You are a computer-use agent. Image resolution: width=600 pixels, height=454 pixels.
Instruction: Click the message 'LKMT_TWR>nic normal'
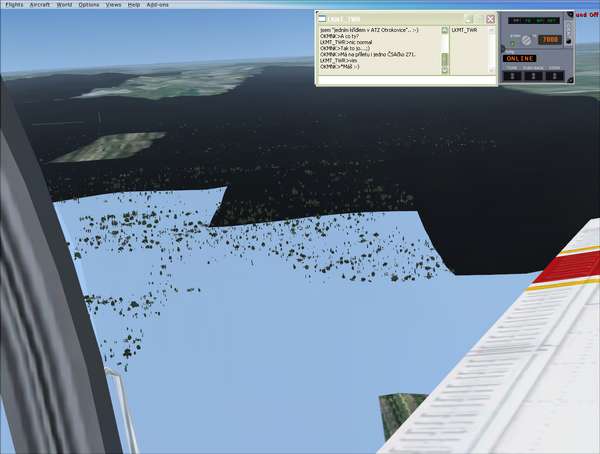tap(346, 42)
